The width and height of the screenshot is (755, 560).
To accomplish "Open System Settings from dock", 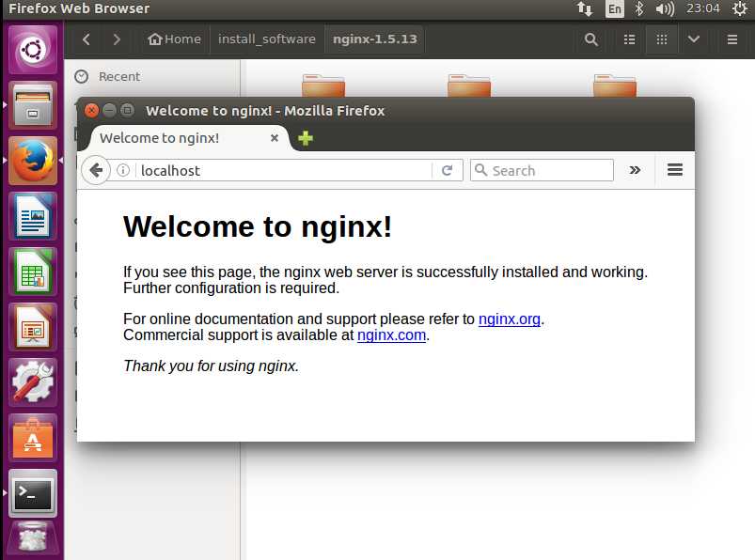I will pyautogui.click(x=33, y=382).
